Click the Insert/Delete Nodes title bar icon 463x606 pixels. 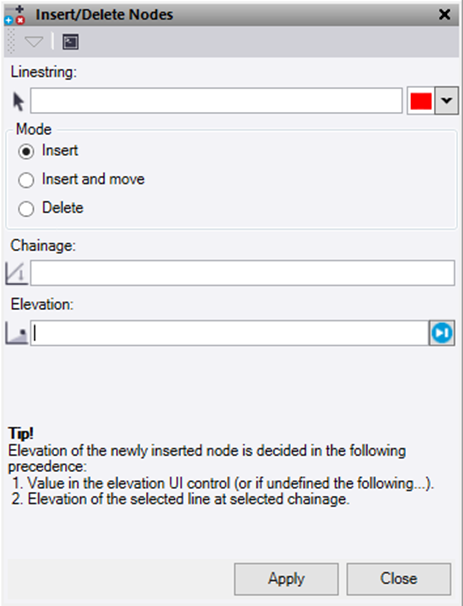click(x=15, y=16)
